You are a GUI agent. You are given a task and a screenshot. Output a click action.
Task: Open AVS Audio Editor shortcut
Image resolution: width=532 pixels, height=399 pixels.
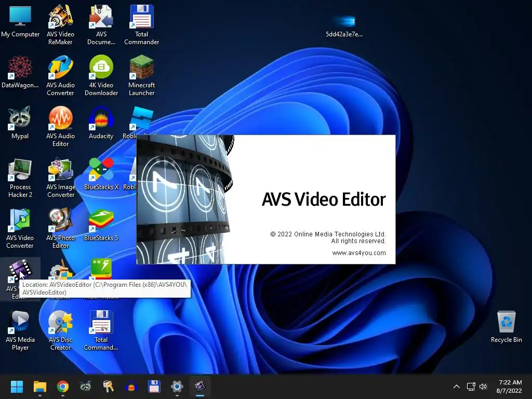click(x=60, y=126)
